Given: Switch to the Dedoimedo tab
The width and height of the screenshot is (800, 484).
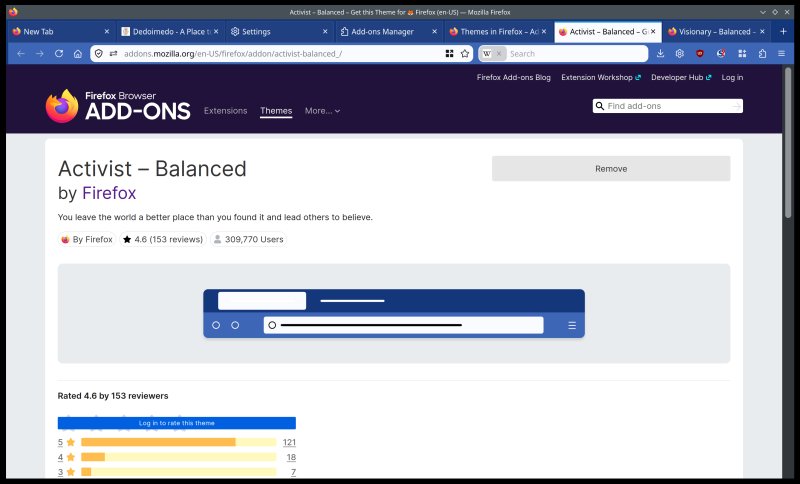Looking at the screenshot, I should [x=170, y=32].
